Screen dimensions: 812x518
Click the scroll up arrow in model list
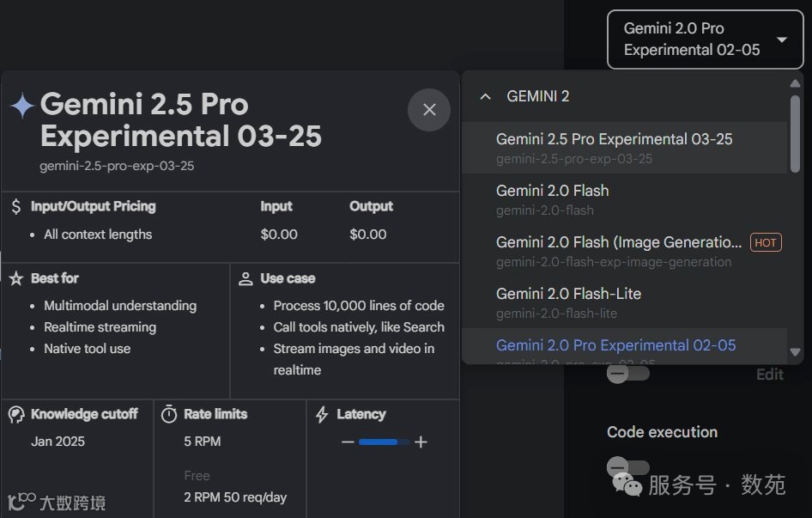pyautogui.click(x=795, y=83)
